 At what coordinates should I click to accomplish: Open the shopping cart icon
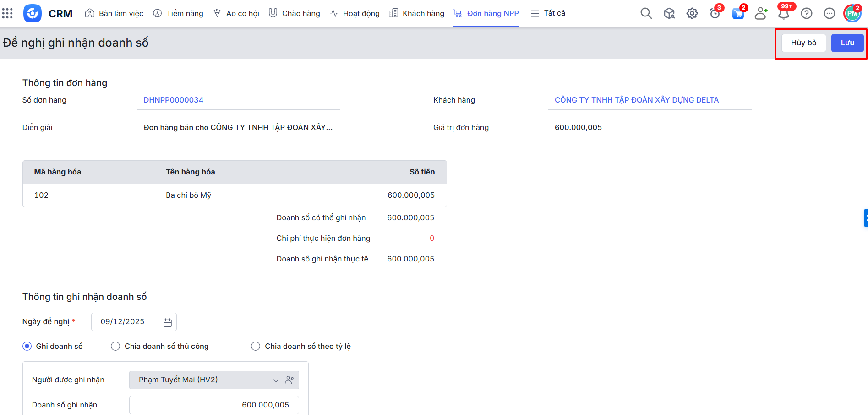(x=738, y=13)
